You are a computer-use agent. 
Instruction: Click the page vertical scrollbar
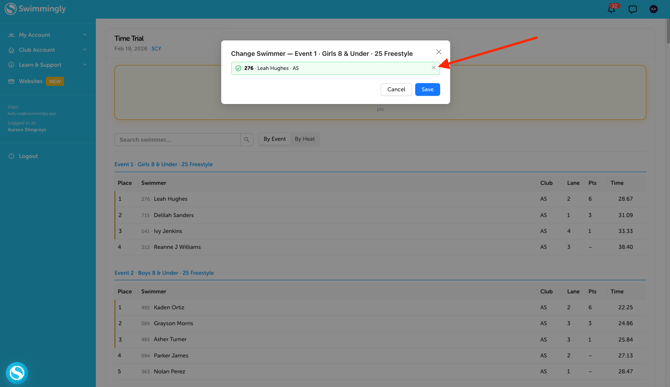click(x=668, y=31)
